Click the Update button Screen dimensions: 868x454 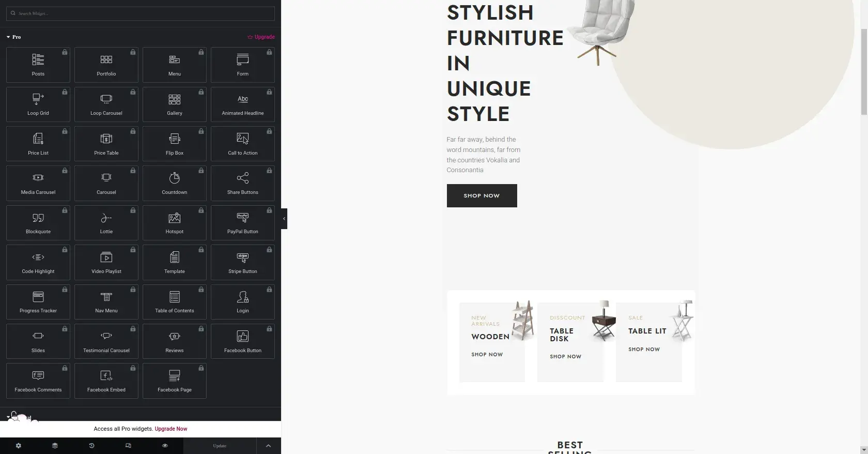(x=220, y=446)
